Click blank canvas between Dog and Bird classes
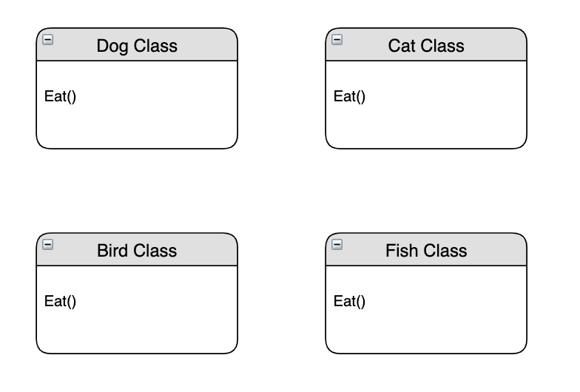This screenshot has height=392, width=580. tap(137, 191)
